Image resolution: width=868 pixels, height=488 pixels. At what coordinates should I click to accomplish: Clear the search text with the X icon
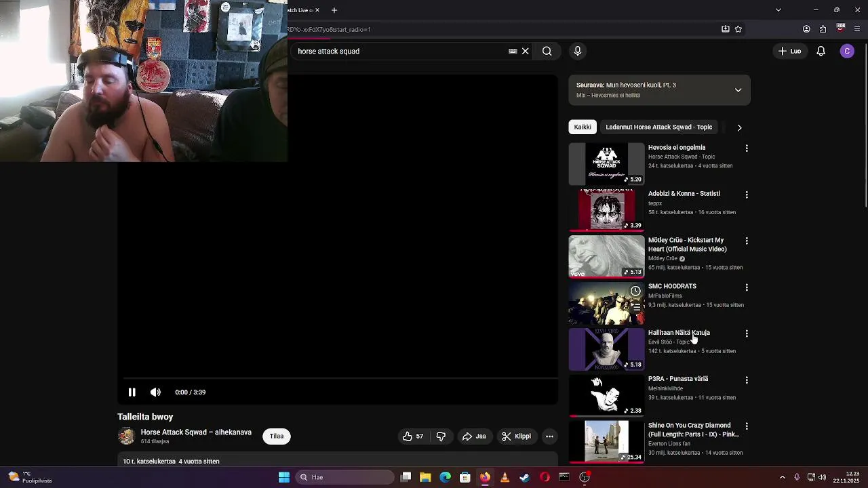(x=525, y=51)
